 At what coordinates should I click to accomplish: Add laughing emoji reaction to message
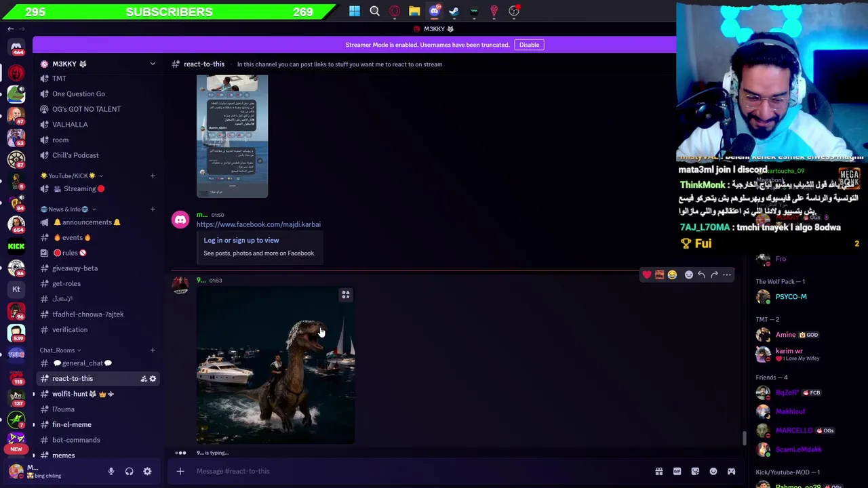click(672, 274)
